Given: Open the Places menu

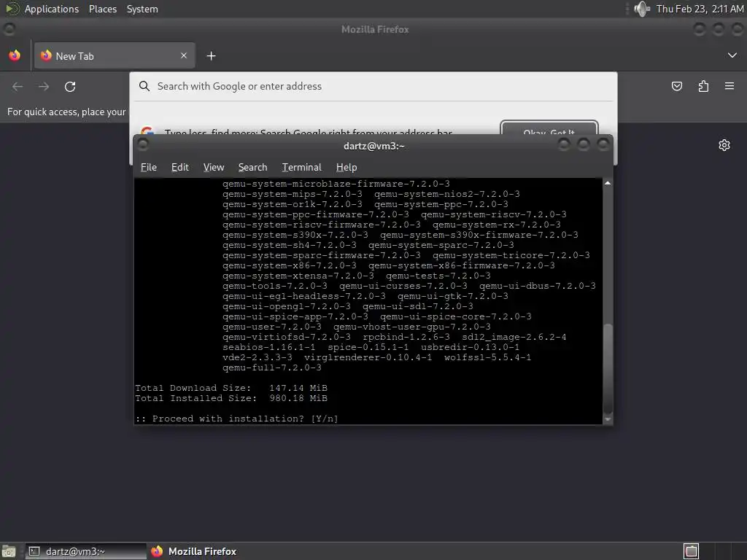Looking at the screenshot, I should 102,9.
